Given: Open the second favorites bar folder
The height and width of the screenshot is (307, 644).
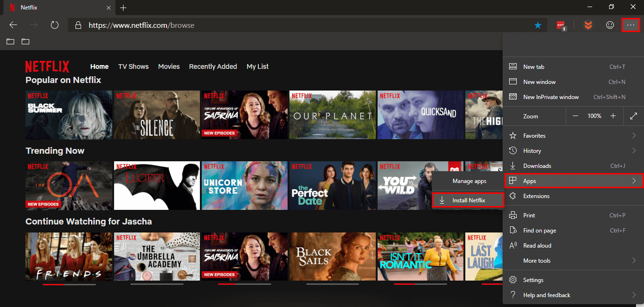Looking at the screenshot, I should tap(25, 41).
